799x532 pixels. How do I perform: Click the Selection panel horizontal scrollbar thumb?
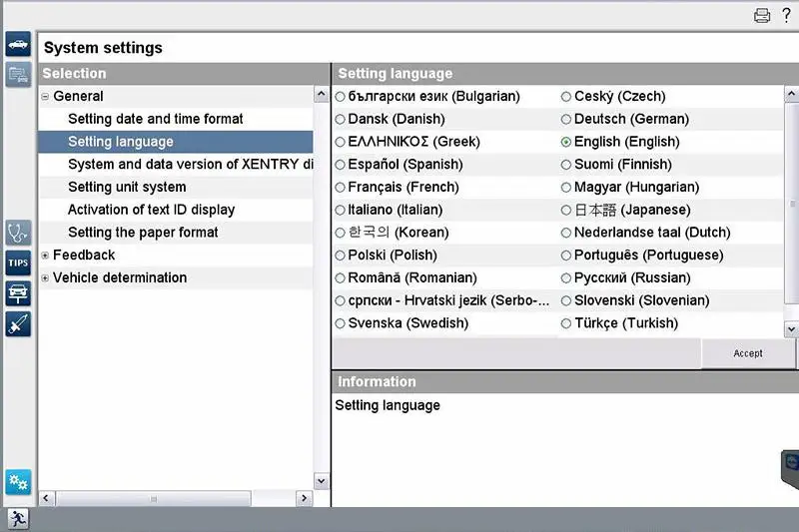pyautogui.click(x=154, y=499)
